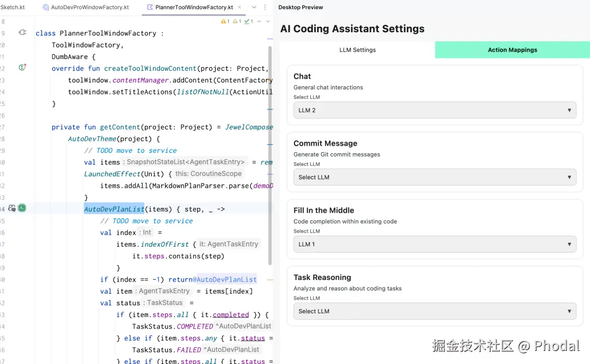Jump to previous highlighted error arrow
This screenshot has height=364, width=590.
click(x=259, y=21)
